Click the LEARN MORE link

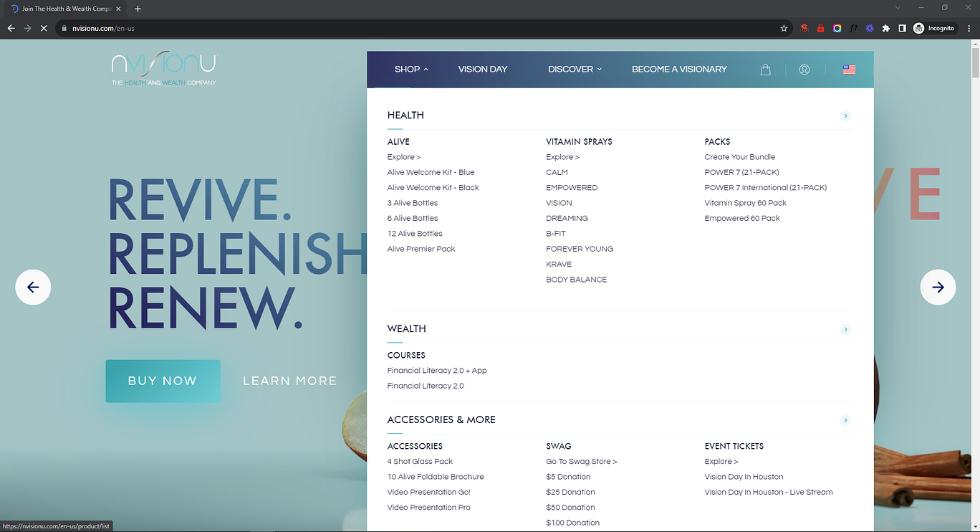289,381
